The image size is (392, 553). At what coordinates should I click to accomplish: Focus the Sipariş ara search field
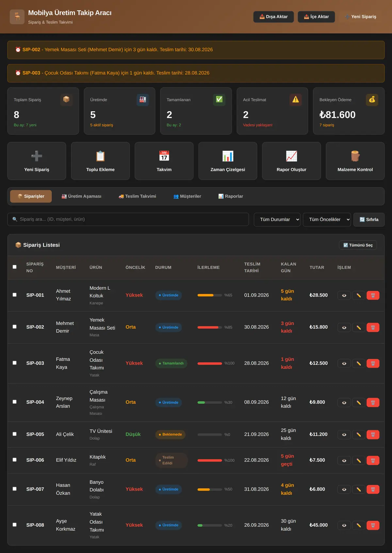click(x=128, y=219)
